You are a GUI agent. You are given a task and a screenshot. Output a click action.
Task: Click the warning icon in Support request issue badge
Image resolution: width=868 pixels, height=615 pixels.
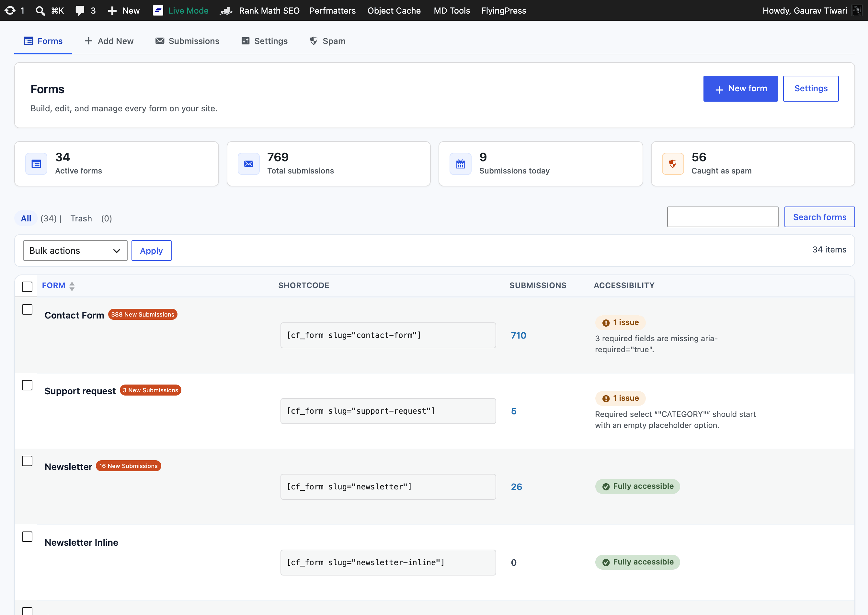pyautogui.click(x=606, y=398)
